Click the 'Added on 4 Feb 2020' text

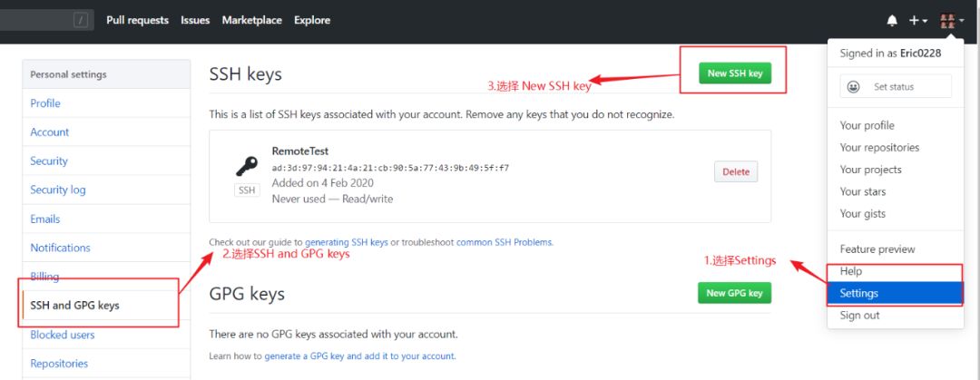[x=322, y=182]
